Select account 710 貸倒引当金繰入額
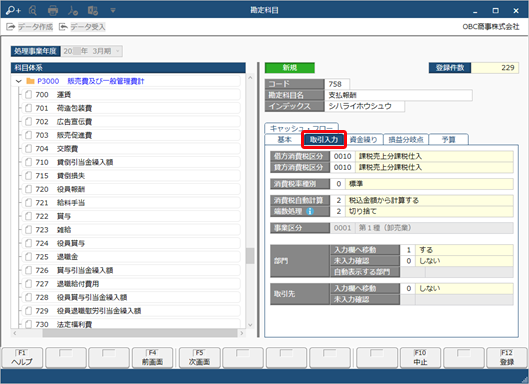Viewport: 529px width, 384px height. click(x=132, y=162)
